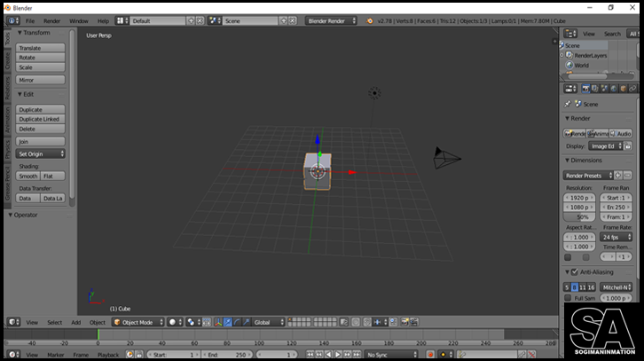Toggle snap during transform magnet icon
Viewport: 644px width, 361px height.
pos(367,322)
